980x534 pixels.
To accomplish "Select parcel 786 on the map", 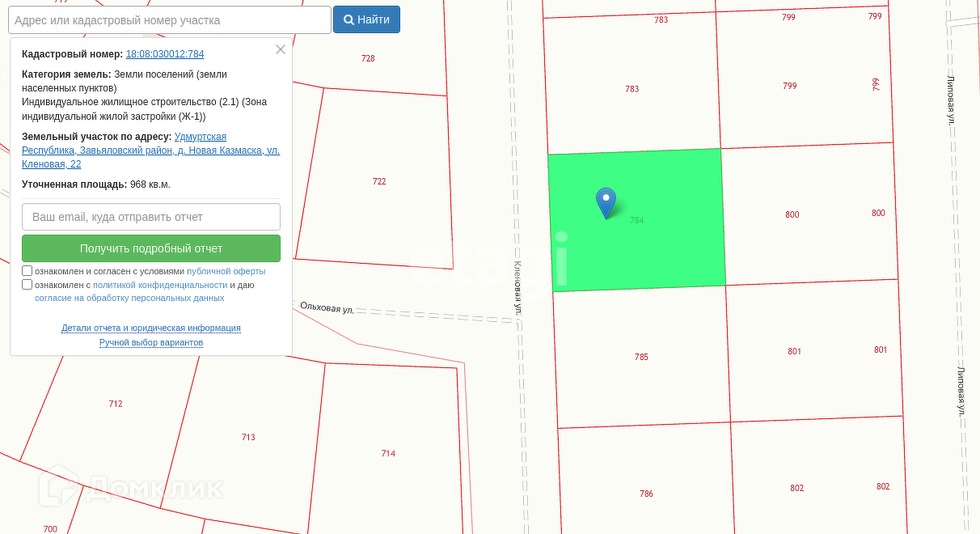I will (646, 494).
